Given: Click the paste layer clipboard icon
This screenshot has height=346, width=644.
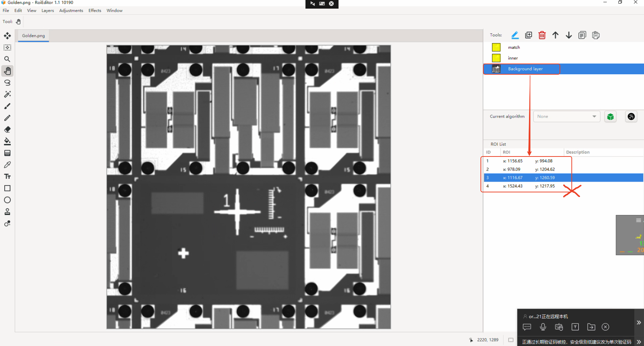Looking at the screenshot, I should click(596, 35).
